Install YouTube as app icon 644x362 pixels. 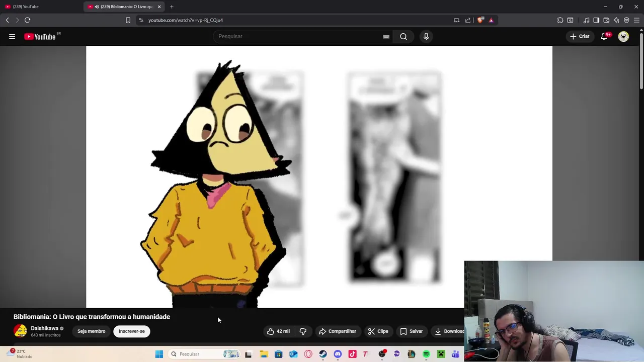click(x=456, y=20)
